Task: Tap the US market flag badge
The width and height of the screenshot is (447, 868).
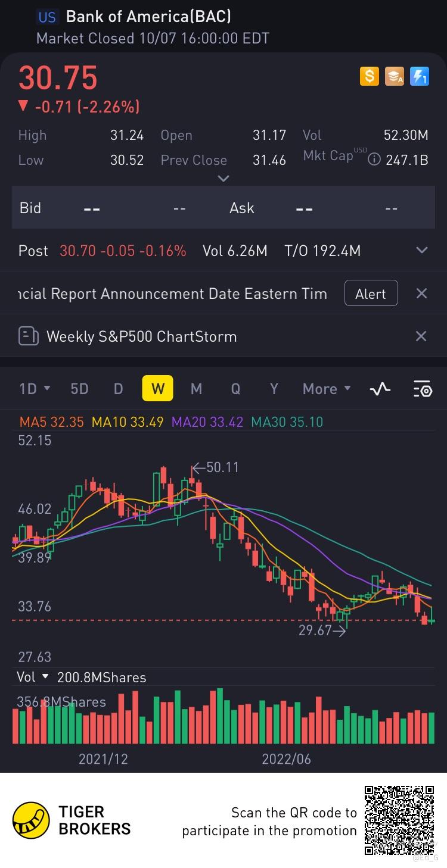Action: 47,17
